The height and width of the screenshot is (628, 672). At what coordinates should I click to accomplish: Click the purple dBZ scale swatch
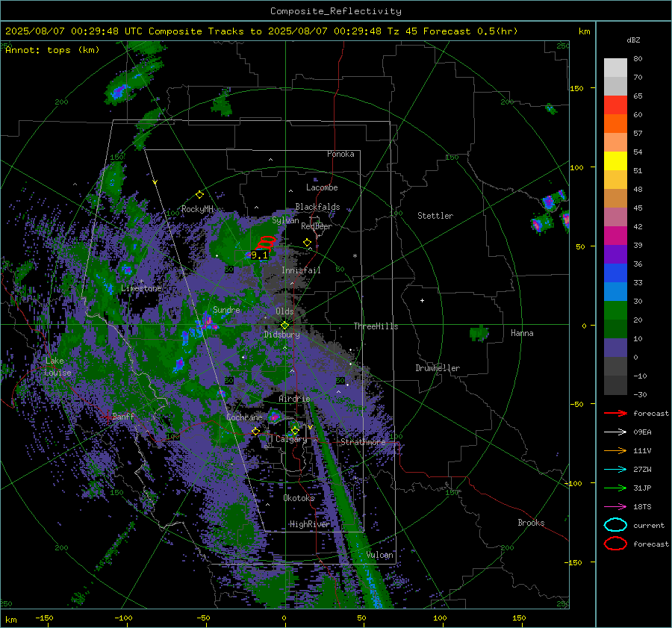point(615,254)
